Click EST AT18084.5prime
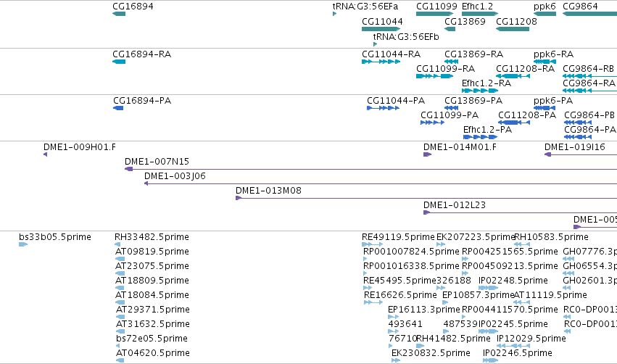Image resolution: width=617 pixels, height=364 pixels. click(x=152, y=295)
